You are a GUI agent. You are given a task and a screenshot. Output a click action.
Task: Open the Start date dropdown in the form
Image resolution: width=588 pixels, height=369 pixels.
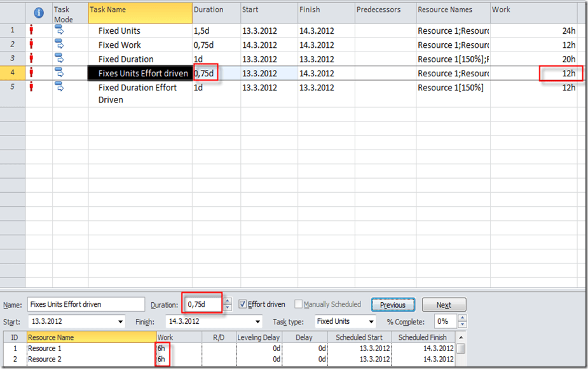click(121, 322)
